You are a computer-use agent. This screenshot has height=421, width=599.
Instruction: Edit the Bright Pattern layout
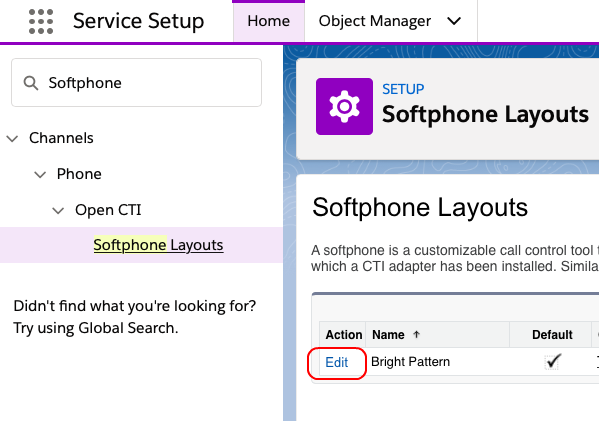pyautogui.click(x=337, y=362)
